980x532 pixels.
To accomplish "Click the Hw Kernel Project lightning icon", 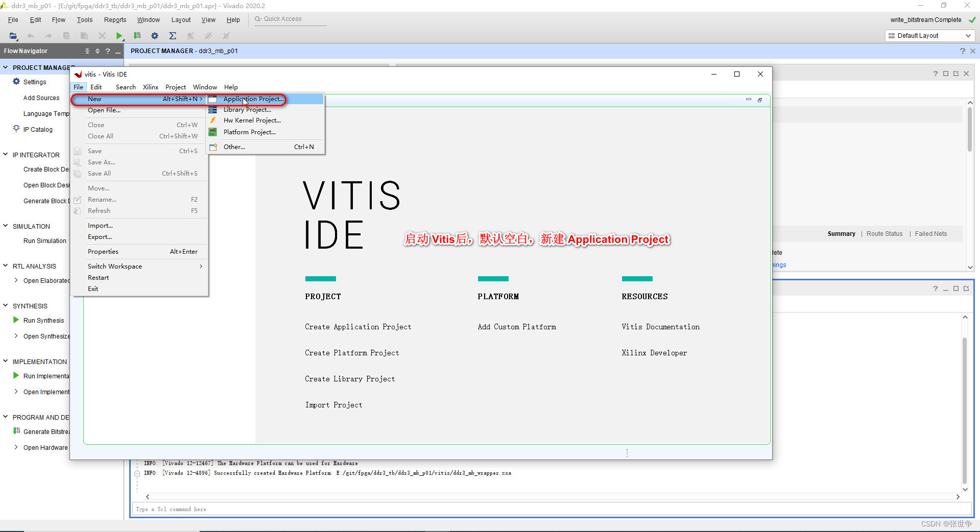I will coord(213,120).
